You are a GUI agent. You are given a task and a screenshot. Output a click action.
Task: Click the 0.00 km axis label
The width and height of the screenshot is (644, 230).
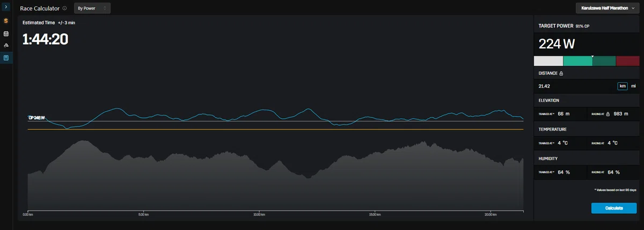(x=28, y=214)
